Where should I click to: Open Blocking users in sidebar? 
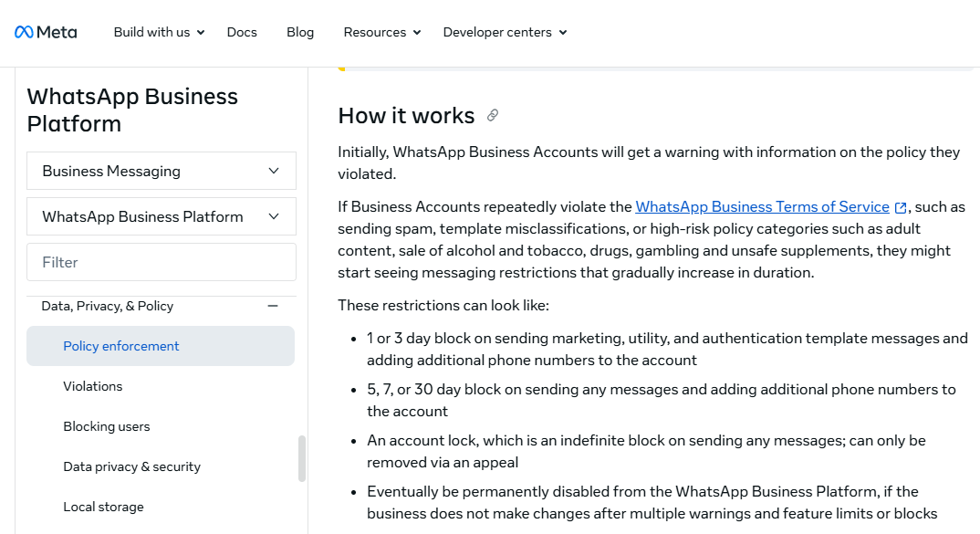point(106,426)
